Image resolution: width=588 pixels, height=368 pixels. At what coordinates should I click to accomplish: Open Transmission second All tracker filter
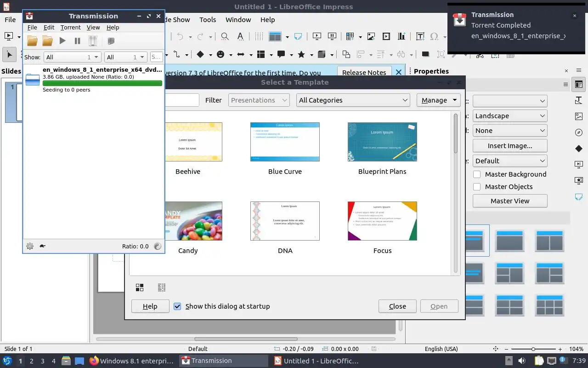tap(125, 57)
